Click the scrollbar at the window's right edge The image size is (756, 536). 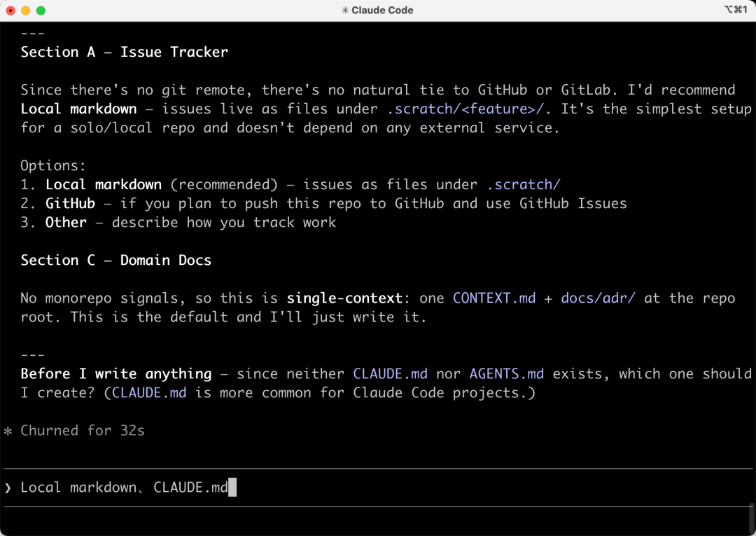coord(752,519)
